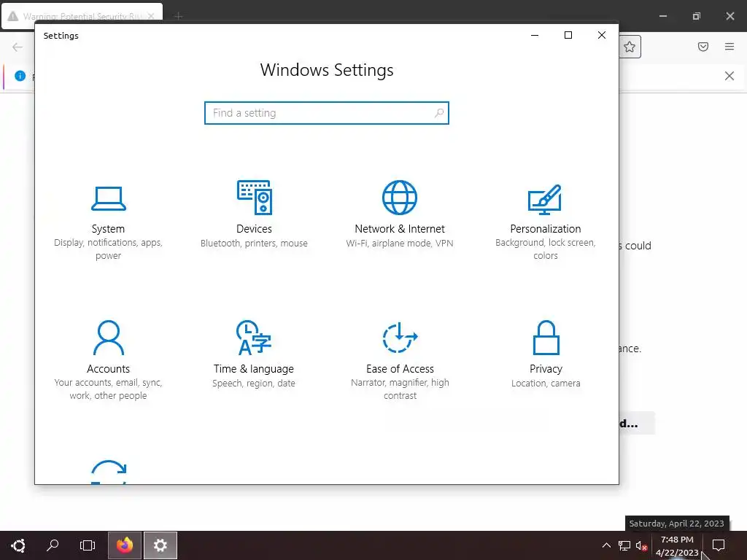Open Ease of Access icon
Image resolution: width=747 pixels, height=560 pixels.
[x=400, y=338]
